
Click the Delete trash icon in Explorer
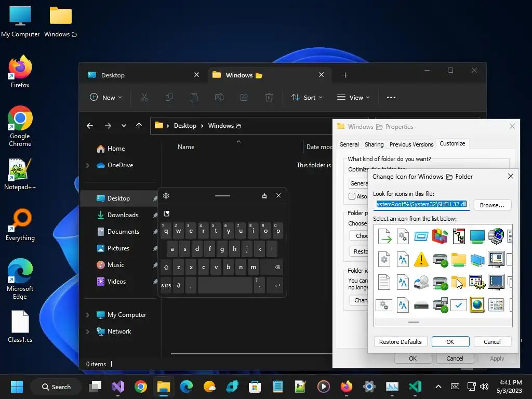[269, 97]
